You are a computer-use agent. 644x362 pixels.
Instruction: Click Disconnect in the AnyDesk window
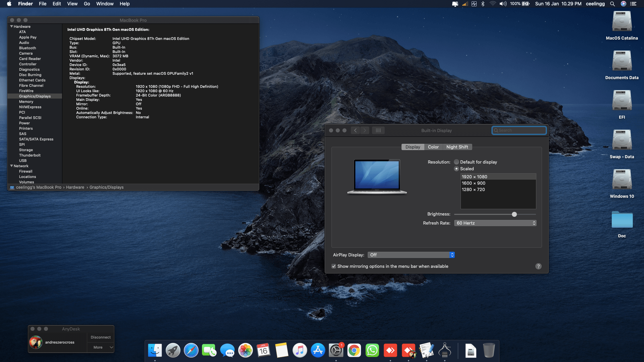point(100,337)
